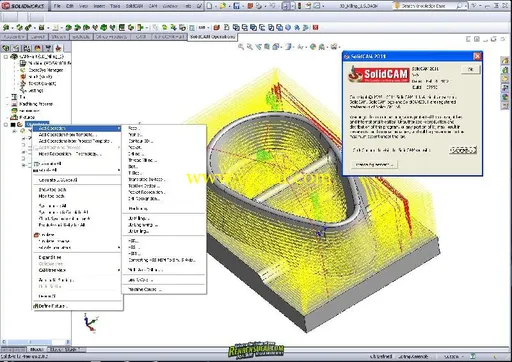Click the Save icon in top toolbar
The image size is (512, 362).
click(236, 6)
